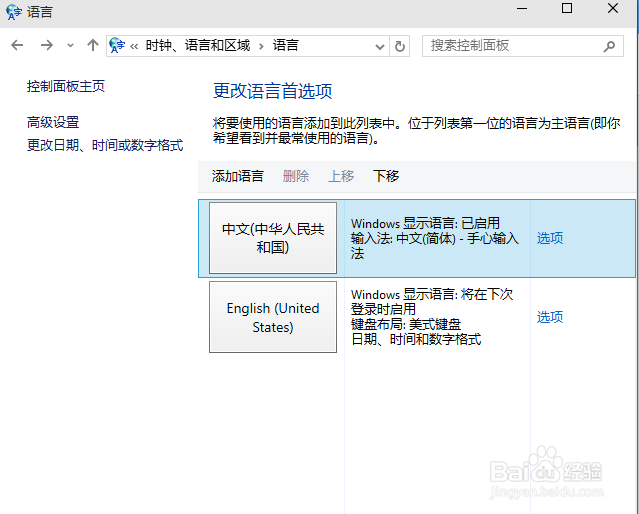
Task: Close the 语言 window
Action: click(x=613, y=8)
